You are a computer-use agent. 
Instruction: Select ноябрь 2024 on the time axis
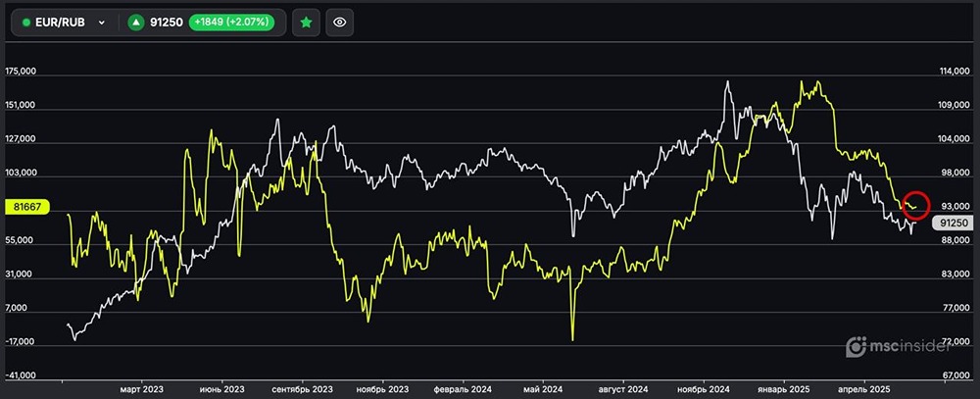[705, 389]
